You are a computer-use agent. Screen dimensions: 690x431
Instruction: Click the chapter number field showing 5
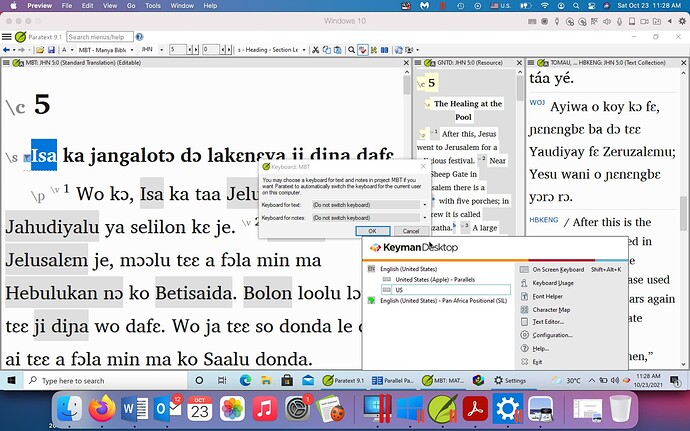click(x=178, y=50)
